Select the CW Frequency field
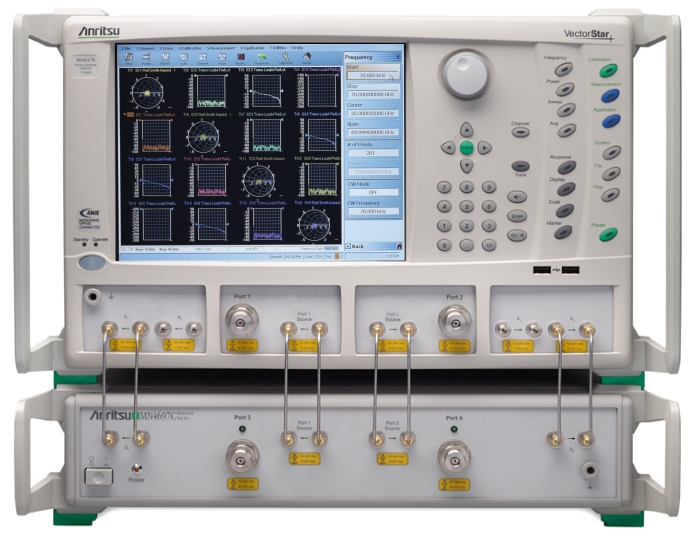Image resolution: width=697 pixels, height=538 pixels. (373, 211)
